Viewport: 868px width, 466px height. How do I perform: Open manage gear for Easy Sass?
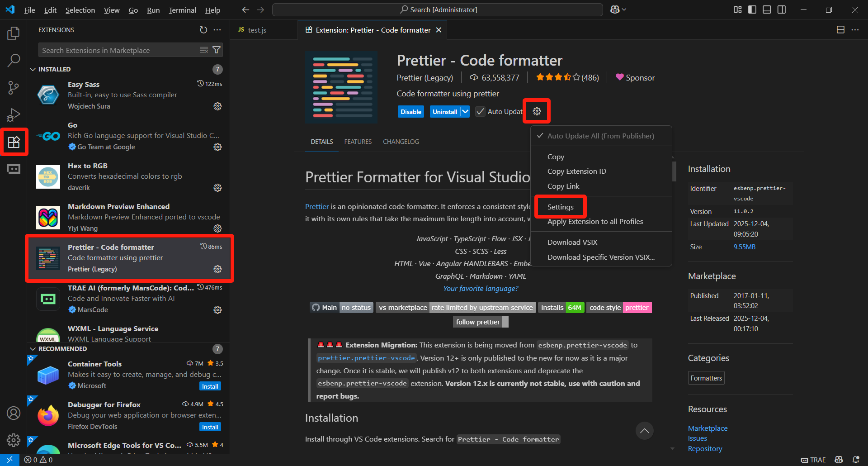[217, 106]
